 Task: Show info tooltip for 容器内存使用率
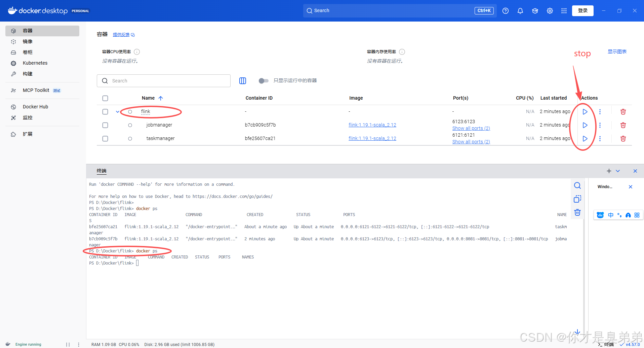point(402,52)
